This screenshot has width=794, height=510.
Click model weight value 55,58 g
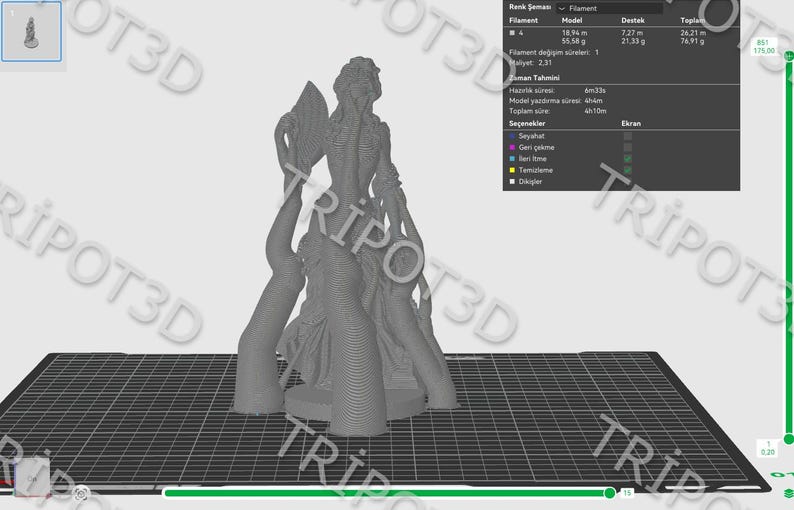coord(573,41)
